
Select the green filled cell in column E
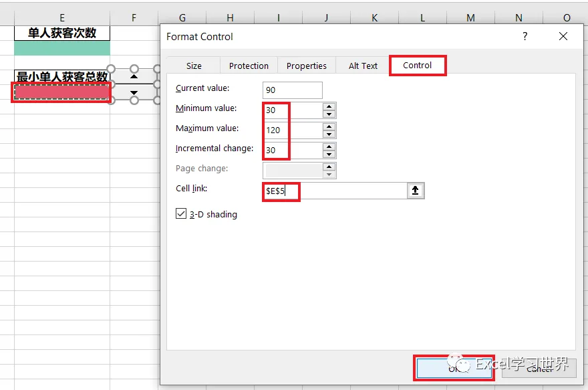(x=62, y=48)
